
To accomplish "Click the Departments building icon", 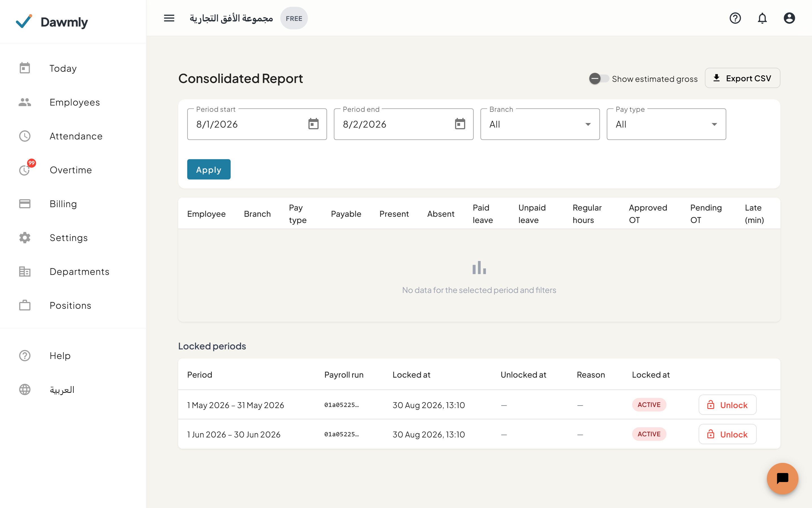I will (x=25, y=271).
